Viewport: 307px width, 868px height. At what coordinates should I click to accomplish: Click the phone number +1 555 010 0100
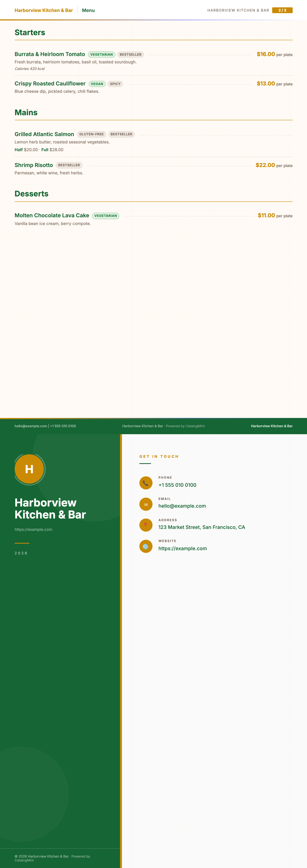tap(178, 485)
